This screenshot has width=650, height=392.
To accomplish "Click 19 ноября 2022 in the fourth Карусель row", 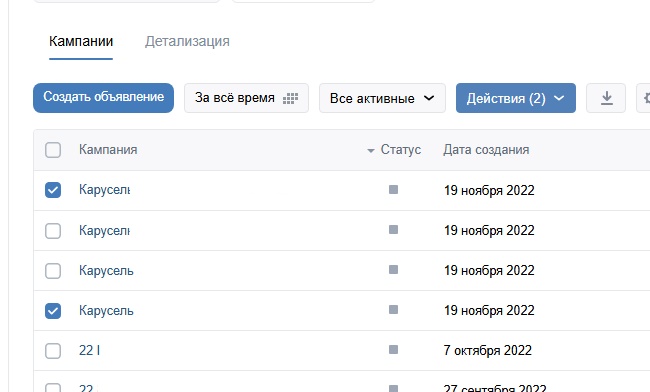I will point(489,310).
